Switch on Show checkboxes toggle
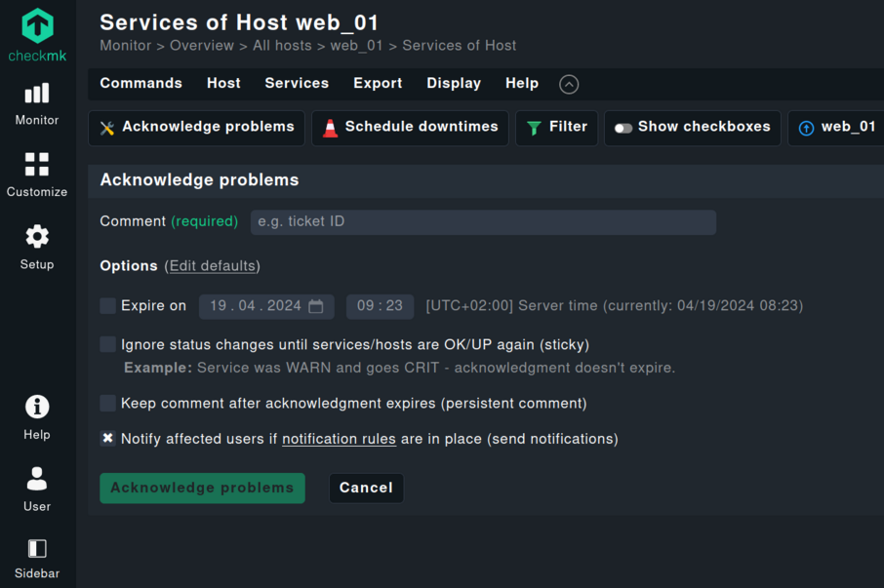The height and width of the screenshot is (588, 884). pyautogui.click(x=623, y=128)
